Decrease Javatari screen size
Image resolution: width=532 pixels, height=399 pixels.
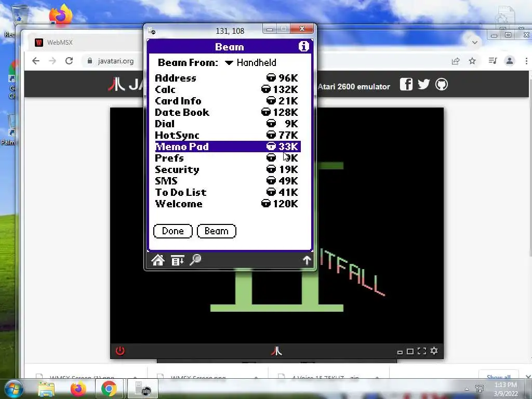click(x=400, y=352)
